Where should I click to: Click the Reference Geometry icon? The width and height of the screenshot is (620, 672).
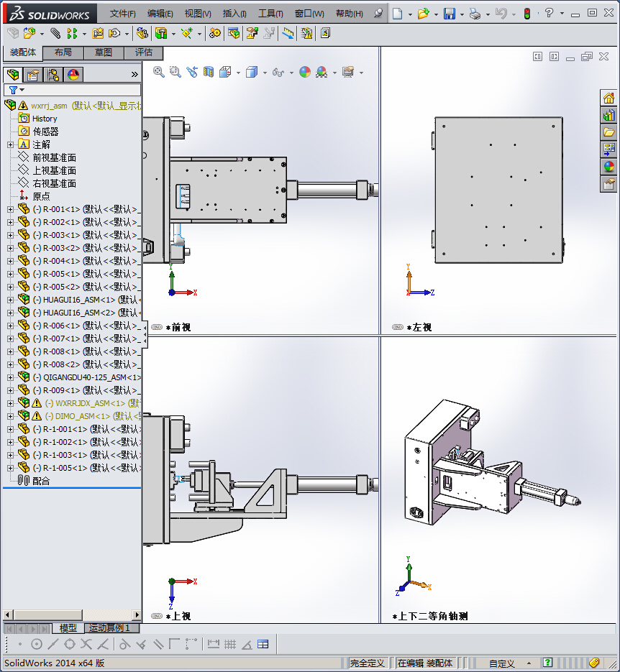coord(187,33)
